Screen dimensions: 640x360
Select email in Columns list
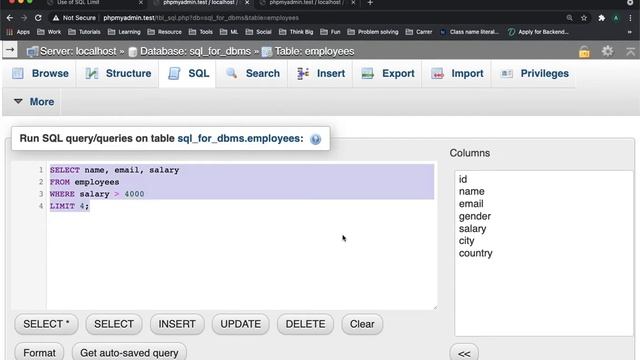pyautogui.click(x=471, y=204)
